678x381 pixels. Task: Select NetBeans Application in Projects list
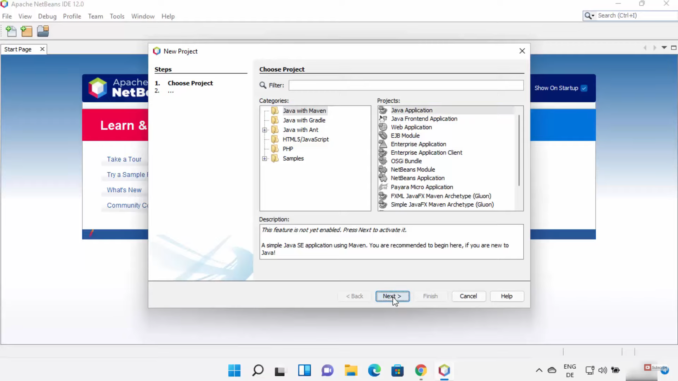point(417,178)
